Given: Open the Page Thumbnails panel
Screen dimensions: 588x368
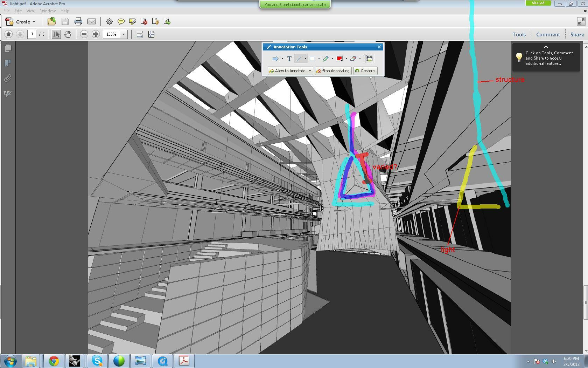Looking at the screenshot, I should 8,48.
